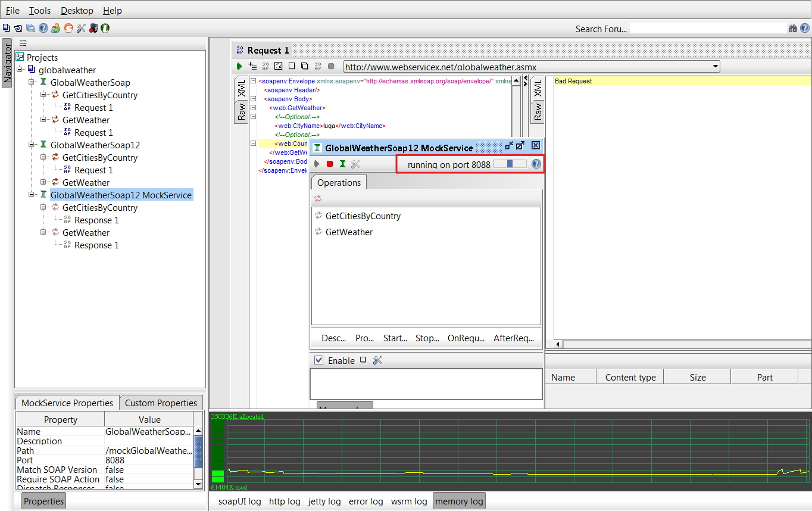Toggle the Properties button at bottom left

(43, 501)
